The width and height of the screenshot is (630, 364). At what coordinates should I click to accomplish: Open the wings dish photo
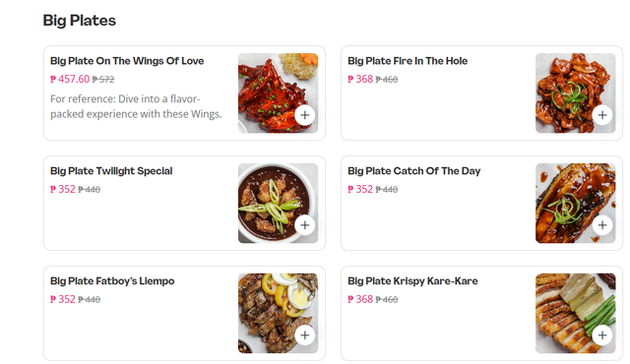click(278, 93)
